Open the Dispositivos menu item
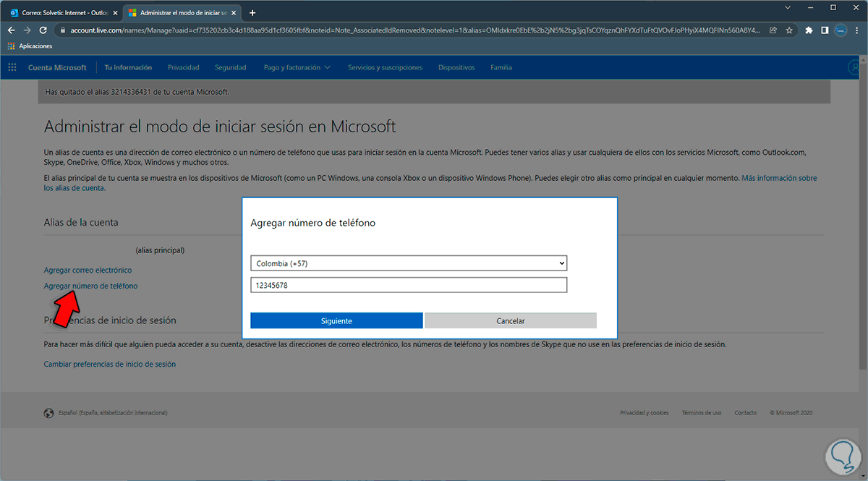 [x=456, y=67]
